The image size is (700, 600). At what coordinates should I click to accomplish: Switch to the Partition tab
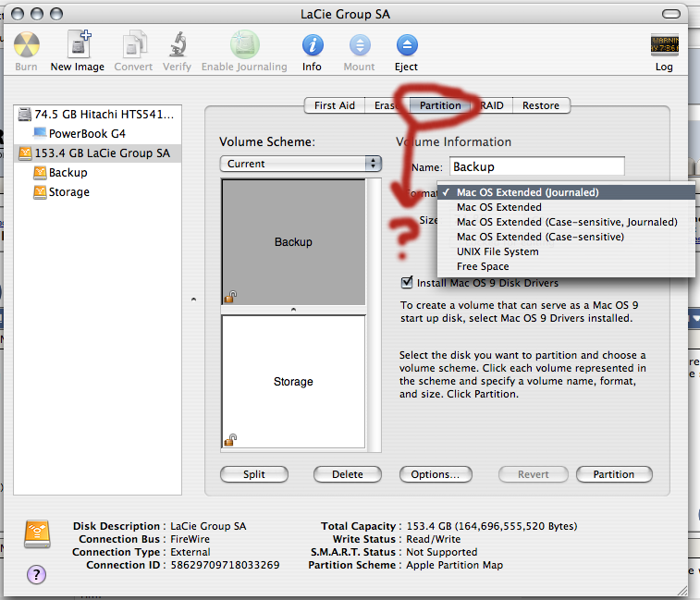pyautogui.click(x=440, y=105)
